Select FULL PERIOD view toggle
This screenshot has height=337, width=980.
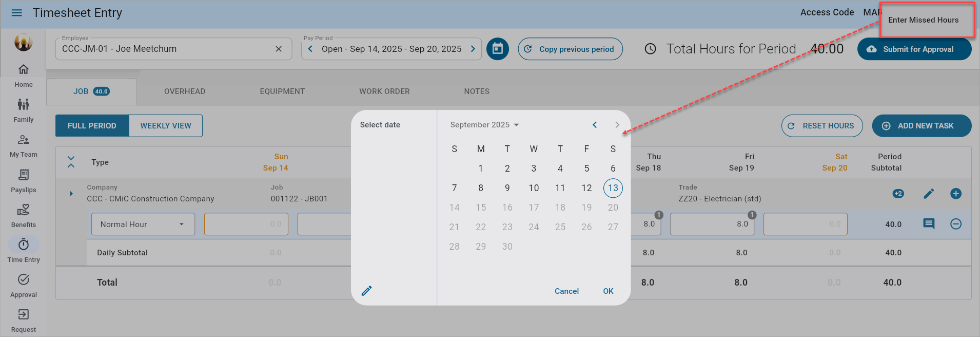tap(92, 126)
